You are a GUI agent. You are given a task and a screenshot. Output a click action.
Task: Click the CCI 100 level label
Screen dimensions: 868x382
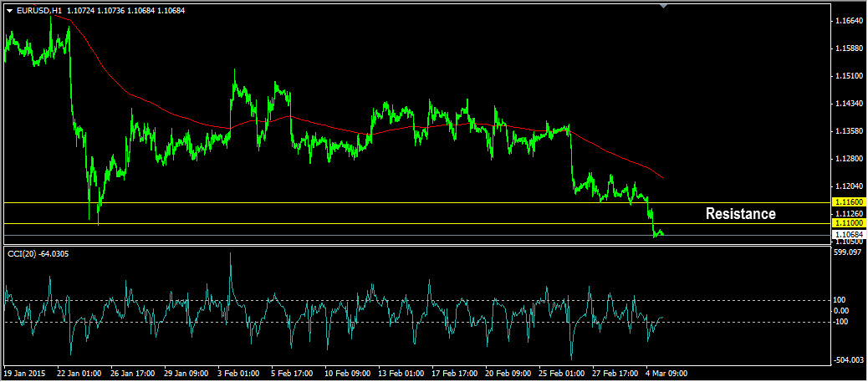pyautogui.click(x=839, y=299)
